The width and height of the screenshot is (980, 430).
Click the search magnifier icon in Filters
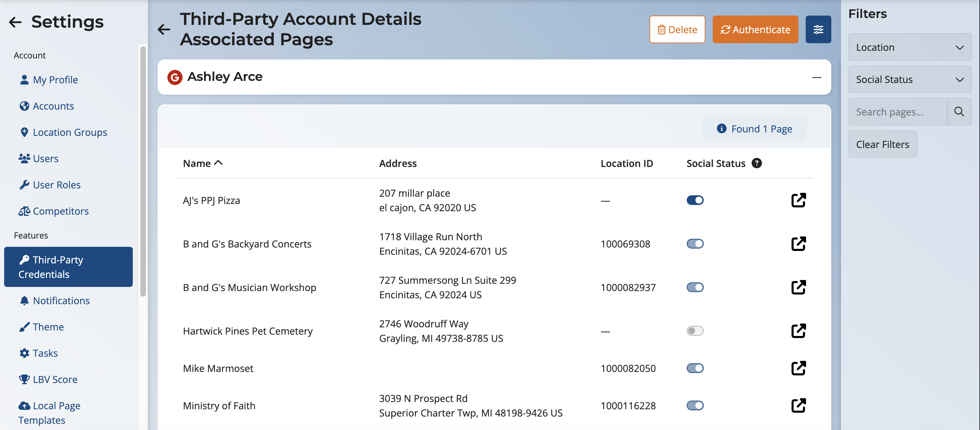pyautogui.click(x=959, y=112)
